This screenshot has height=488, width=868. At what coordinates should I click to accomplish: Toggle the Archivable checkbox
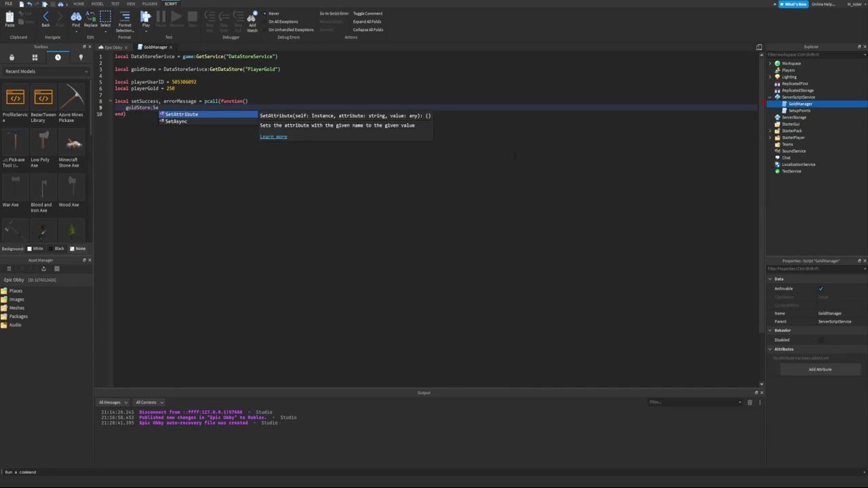point(821,289)
